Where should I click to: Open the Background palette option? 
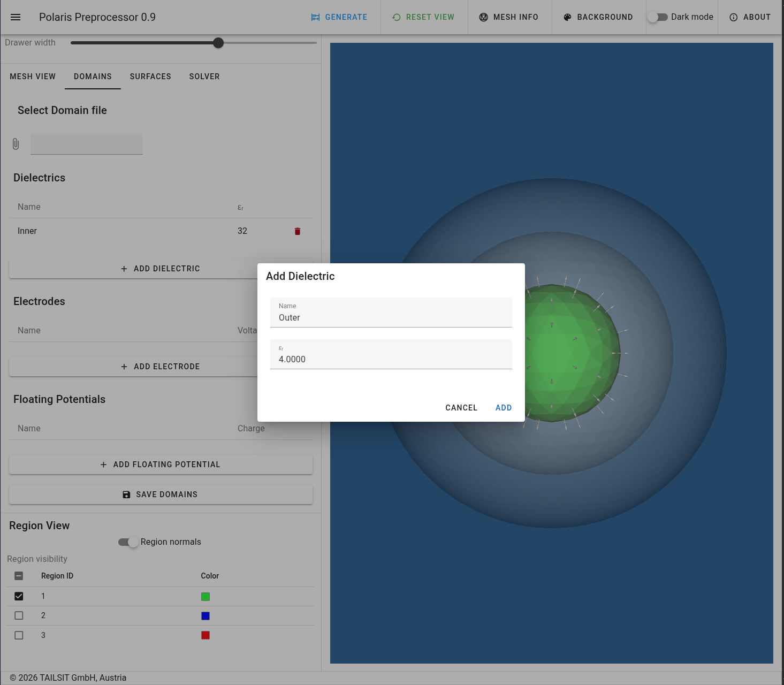point(598,17)
